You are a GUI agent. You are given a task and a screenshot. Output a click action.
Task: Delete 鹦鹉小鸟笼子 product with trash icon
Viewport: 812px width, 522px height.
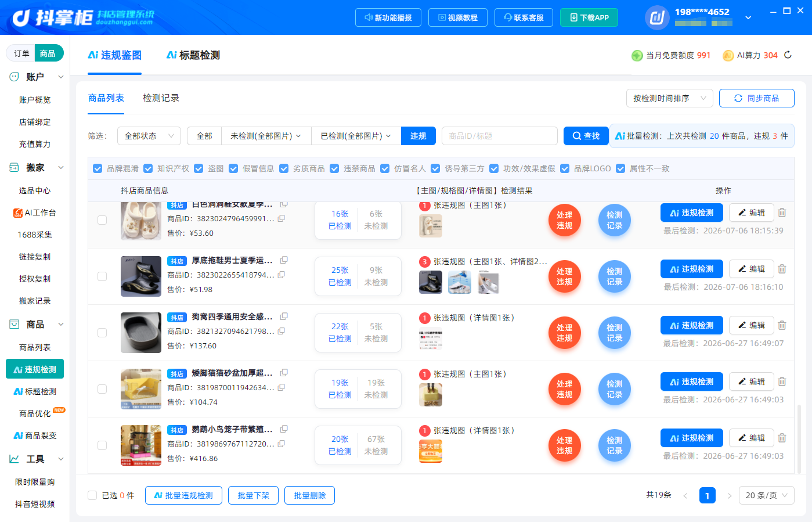(782, 438)
